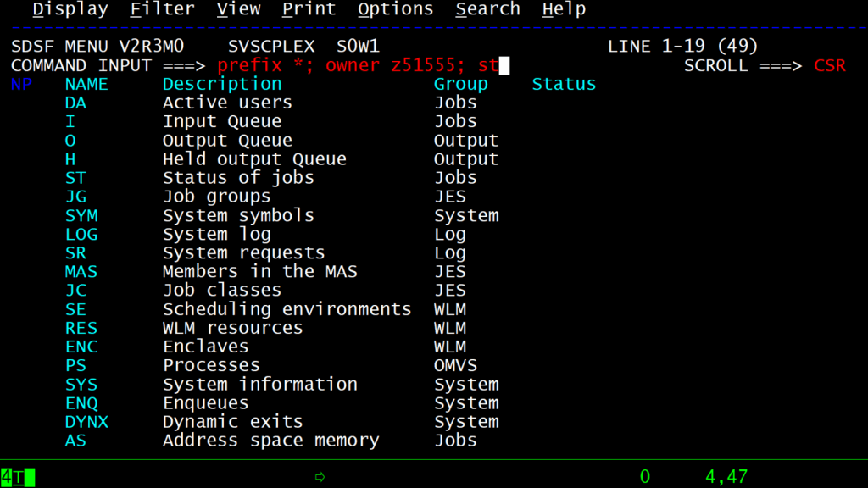Click the arrow indicator in the status bar
Viewport: 868px width, 488px height.
pos(320,477)
